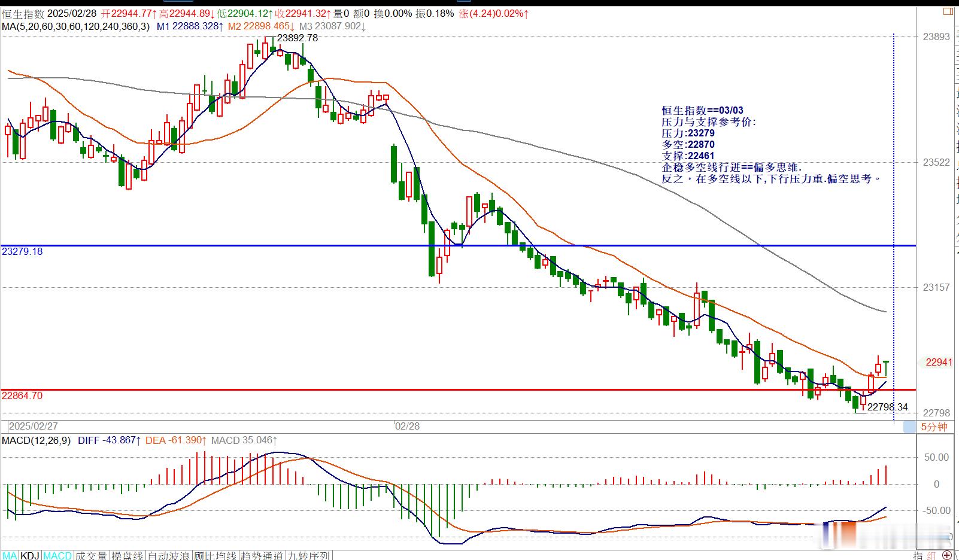Click the 02/28 date marker
The width and height of the screenshot is (959, 560).
point(407,426)
